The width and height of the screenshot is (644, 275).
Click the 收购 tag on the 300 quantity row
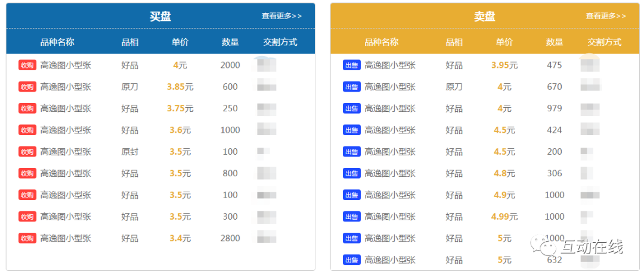pos(27,217)
